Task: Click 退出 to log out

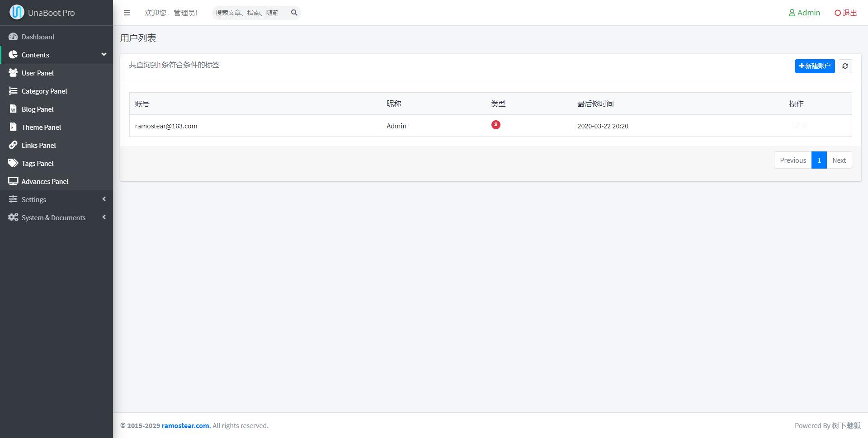Action: pyautogui.click(x=845, y=13)
